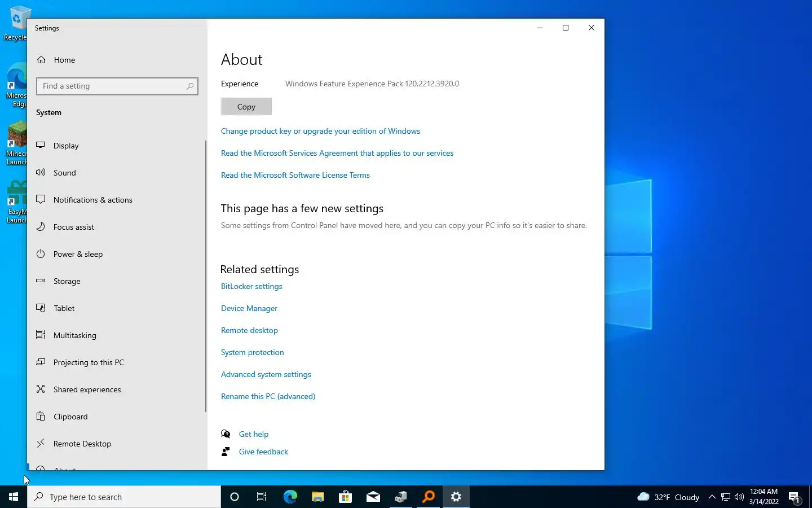Click the Give feedback link
The height and width of the screenshot is (508, 812).
point(263,452)
